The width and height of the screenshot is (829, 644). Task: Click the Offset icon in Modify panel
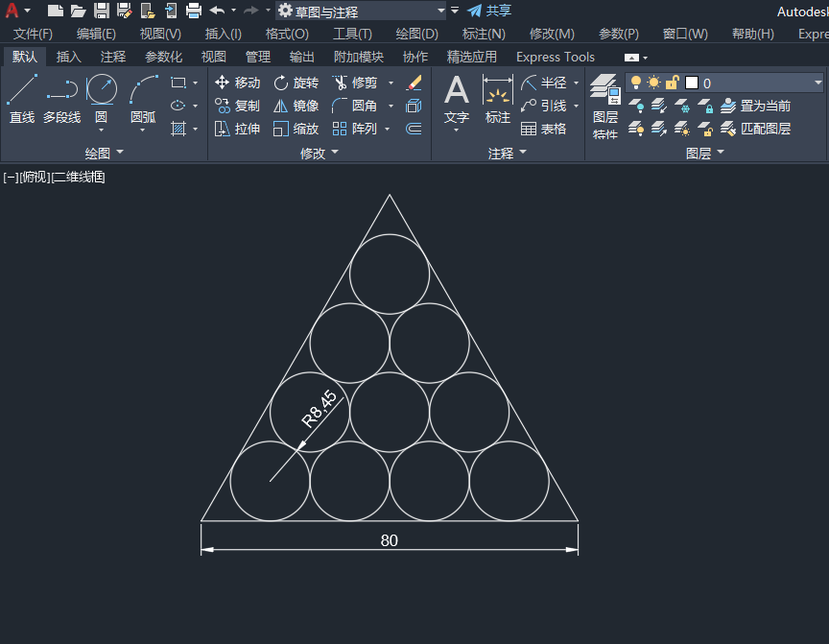414,129
